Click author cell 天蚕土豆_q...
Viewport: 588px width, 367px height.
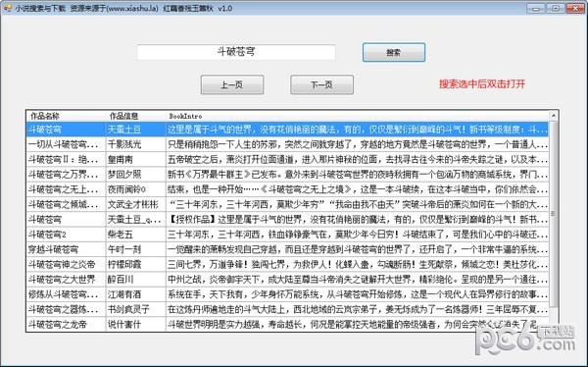click(x=136, y=220)
